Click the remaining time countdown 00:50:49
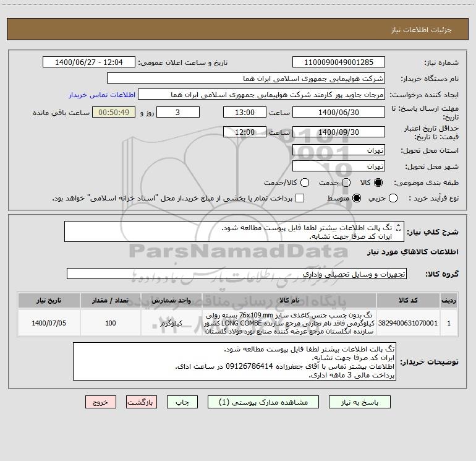Viewport: 476px width, 461px height. [114, 112]
